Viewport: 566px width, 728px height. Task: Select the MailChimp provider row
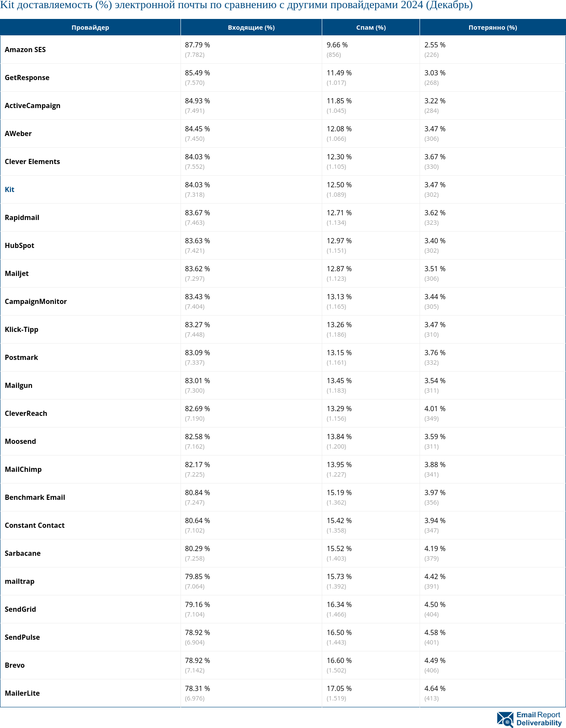[x=23, y=469]
